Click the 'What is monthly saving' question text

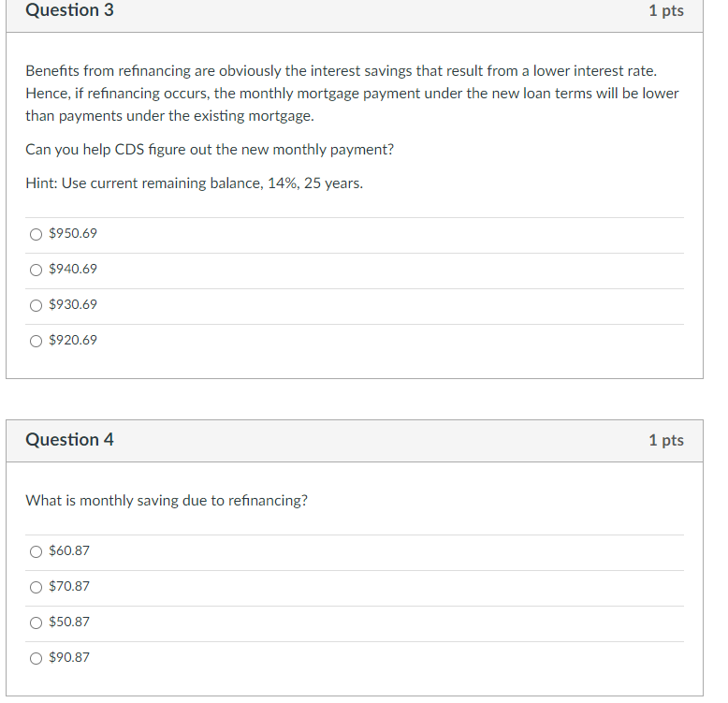pyautogui.click(x=167, y=501)
